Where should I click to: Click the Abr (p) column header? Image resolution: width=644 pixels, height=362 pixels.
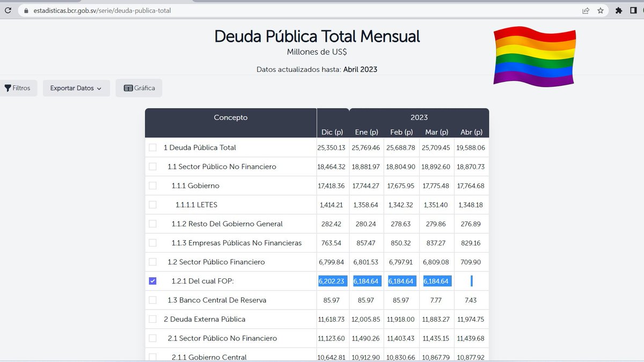click(471, 132)
